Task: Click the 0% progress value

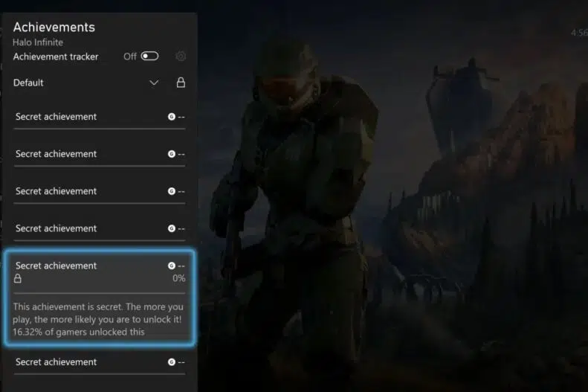Action: [179, 278]
